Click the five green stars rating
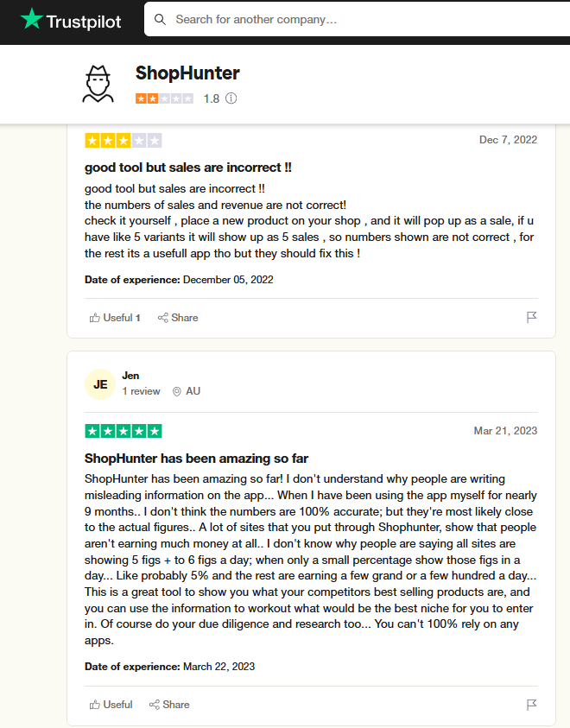Viewport: 570px width, 728px height. [x=123, y=431]
